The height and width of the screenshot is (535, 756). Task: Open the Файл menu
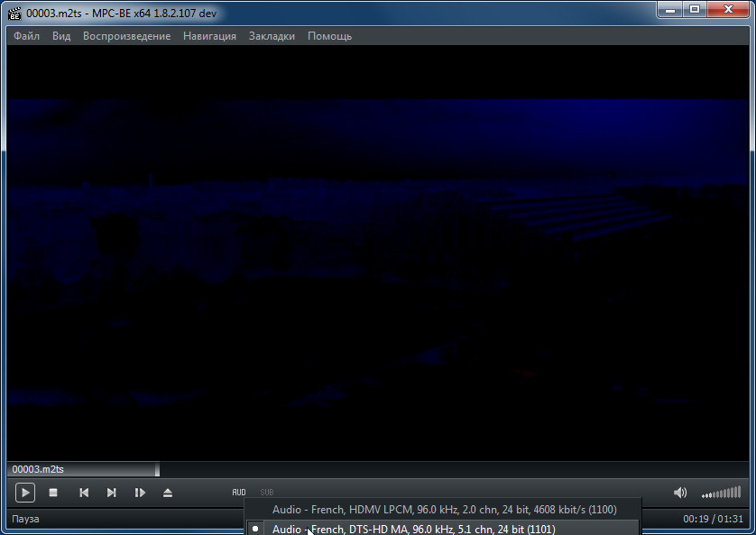26,36
